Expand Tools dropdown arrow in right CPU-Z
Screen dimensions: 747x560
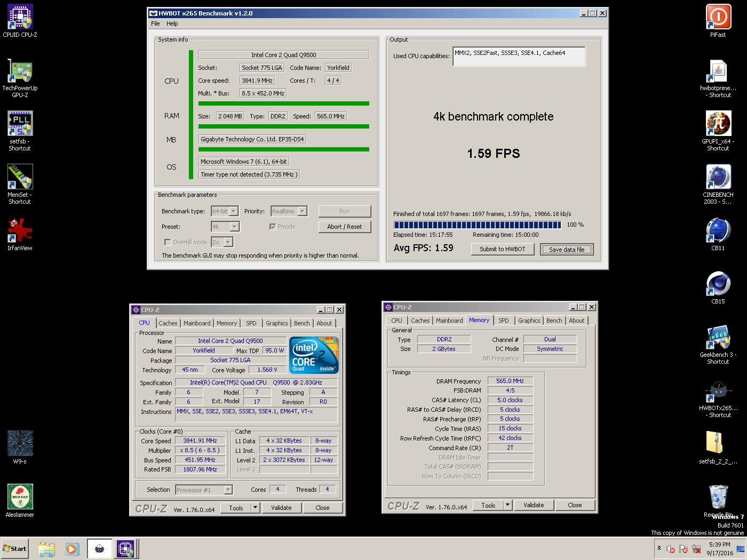(507, 505)
